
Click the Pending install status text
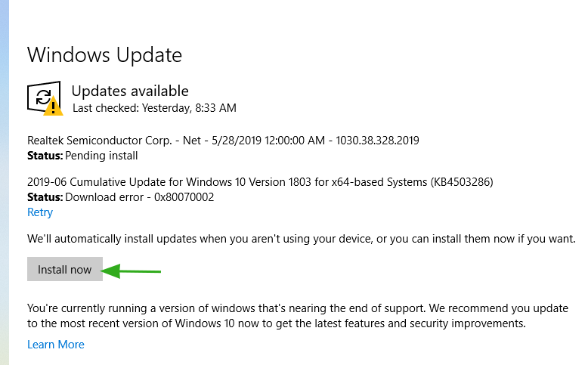click(101, 156)
